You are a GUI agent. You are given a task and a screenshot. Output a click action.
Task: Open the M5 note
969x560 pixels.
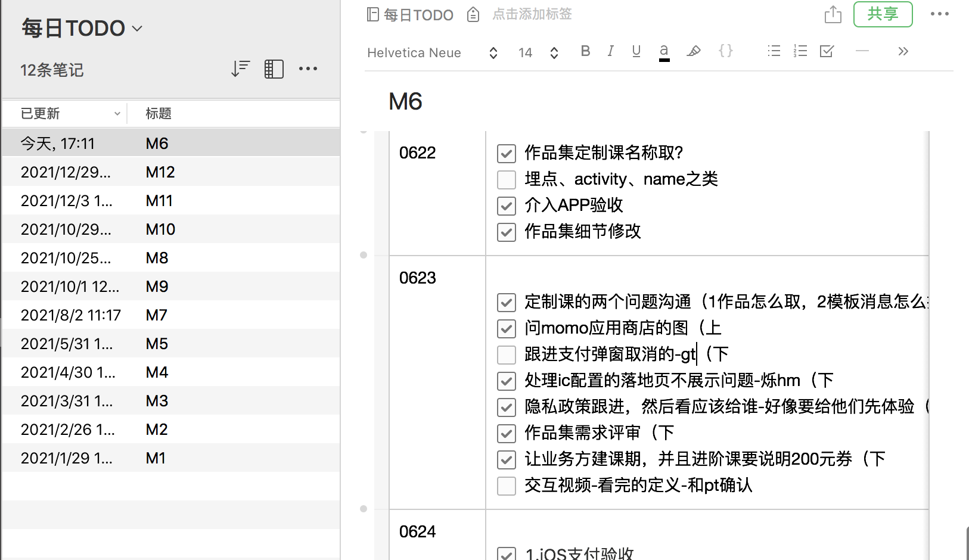tap(171, 343)
